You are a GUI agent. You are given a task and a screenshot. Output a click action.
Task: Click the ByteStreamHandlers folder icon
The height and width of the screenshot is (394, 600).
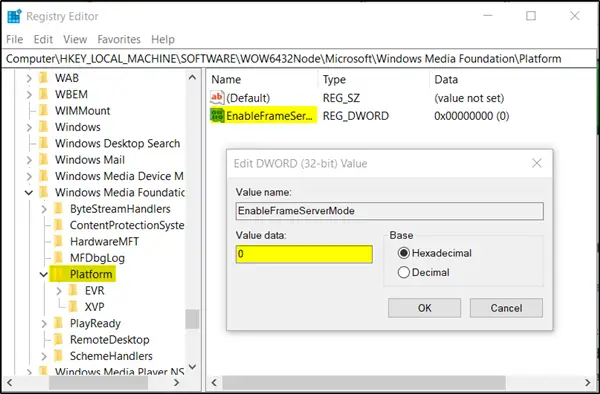(59, 209)
